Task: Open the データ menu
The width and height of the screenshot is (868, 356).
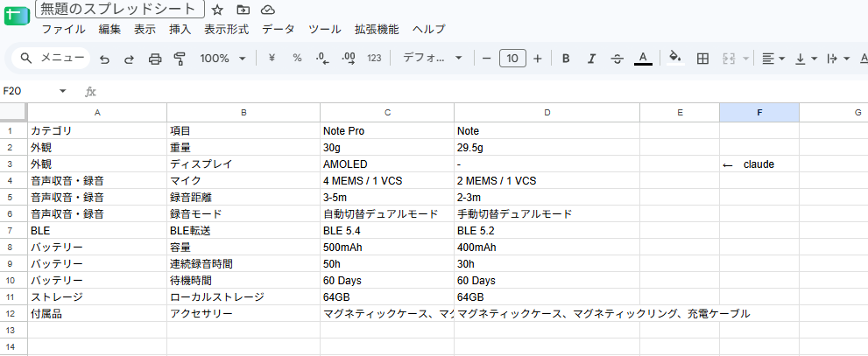Action: pyautogui.click(x=279, y=29)
